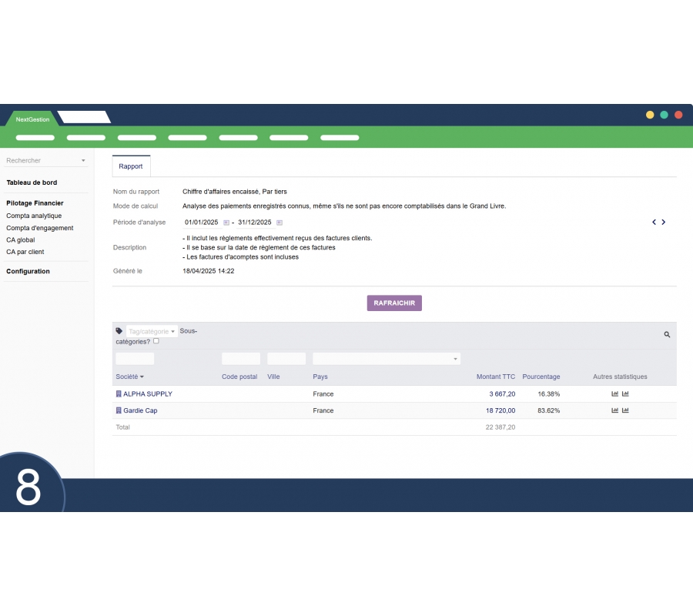Screen dimensions: 693x616
Task: Select the Rapport tab
Action: 131,166
